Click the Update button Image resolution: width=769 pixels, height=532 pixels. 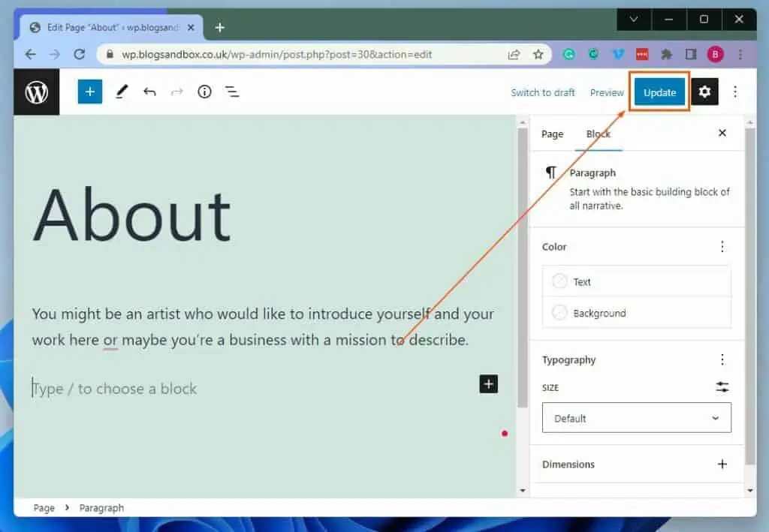(659, 92)
